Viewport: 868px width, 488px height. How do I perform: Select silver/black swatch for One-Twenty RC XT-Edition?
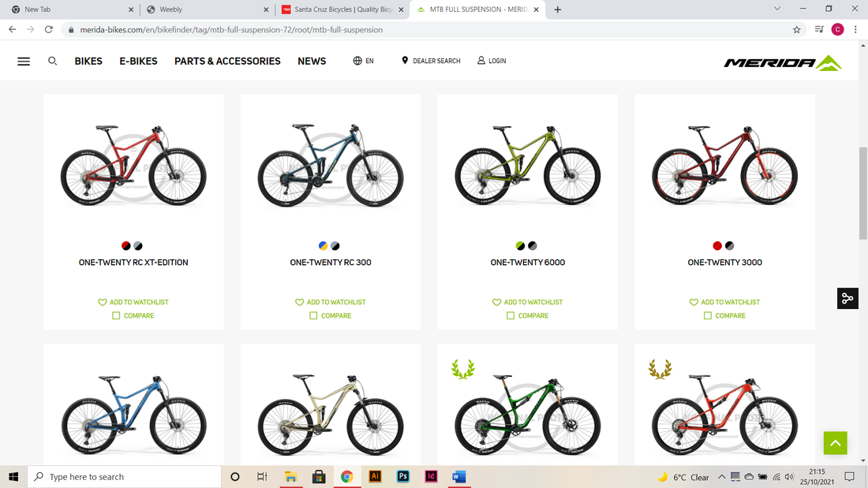pos(138,246)
